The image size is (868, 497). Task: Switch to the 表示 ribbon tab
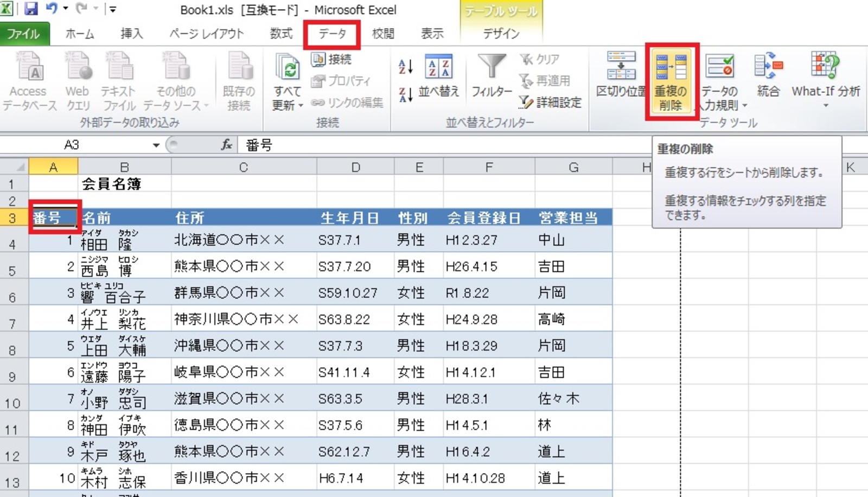click(x=432, y=34)
